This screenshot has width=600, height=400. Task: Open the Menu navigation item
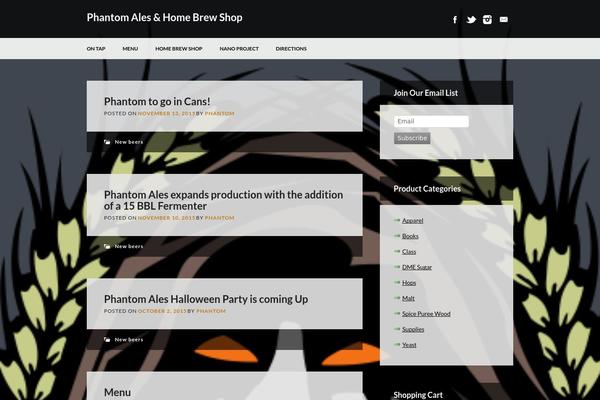pyautogui.click(x=130, y=49)
